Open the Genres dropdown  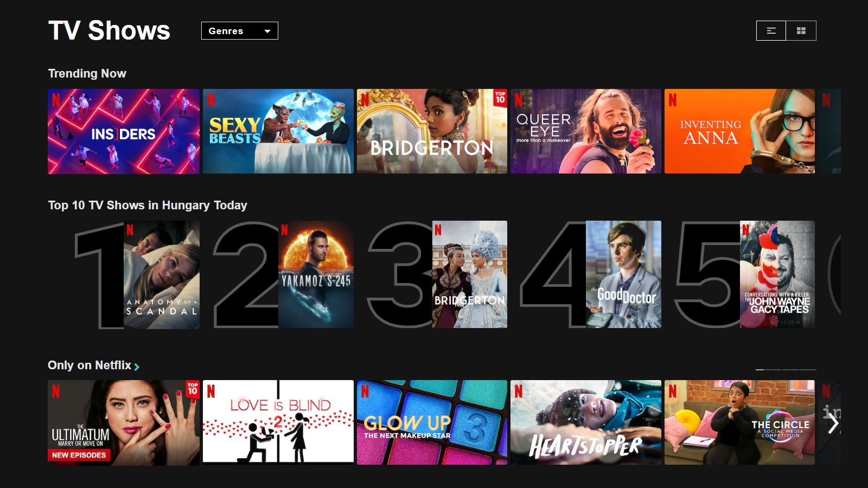click(239, 31)
